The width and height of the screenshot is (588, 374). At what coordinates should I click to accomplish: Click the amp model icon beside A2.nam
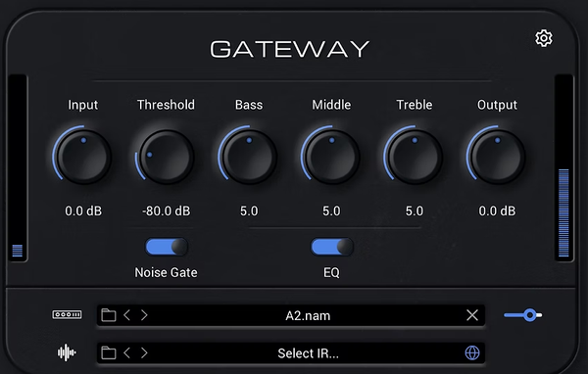tap(67, 314)
